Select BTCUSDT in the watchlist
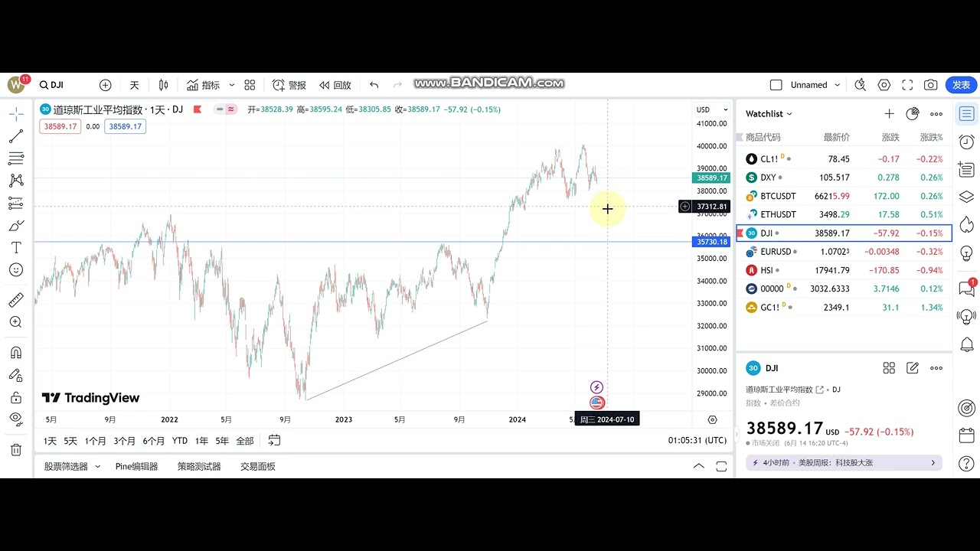The image size is (980, 551). tap(844, 196)
